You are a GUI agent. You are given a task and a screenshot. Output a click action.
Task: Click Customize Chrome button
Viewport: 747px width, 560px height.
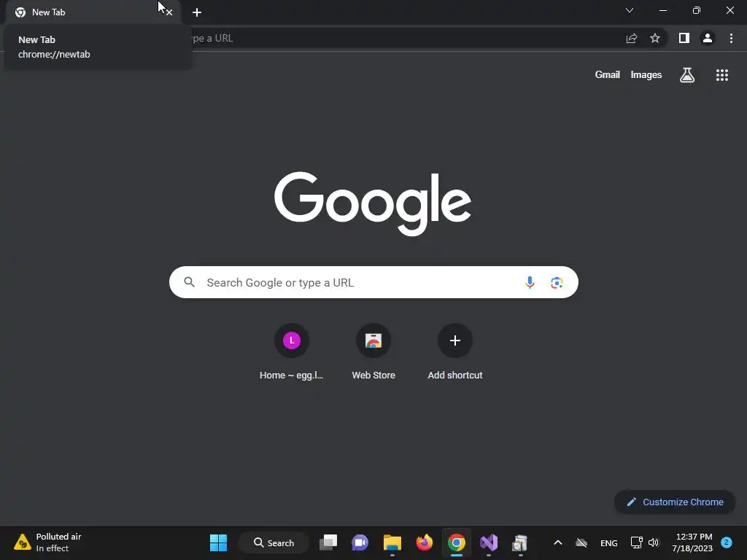pyautogui.click(x=675, y=502)
